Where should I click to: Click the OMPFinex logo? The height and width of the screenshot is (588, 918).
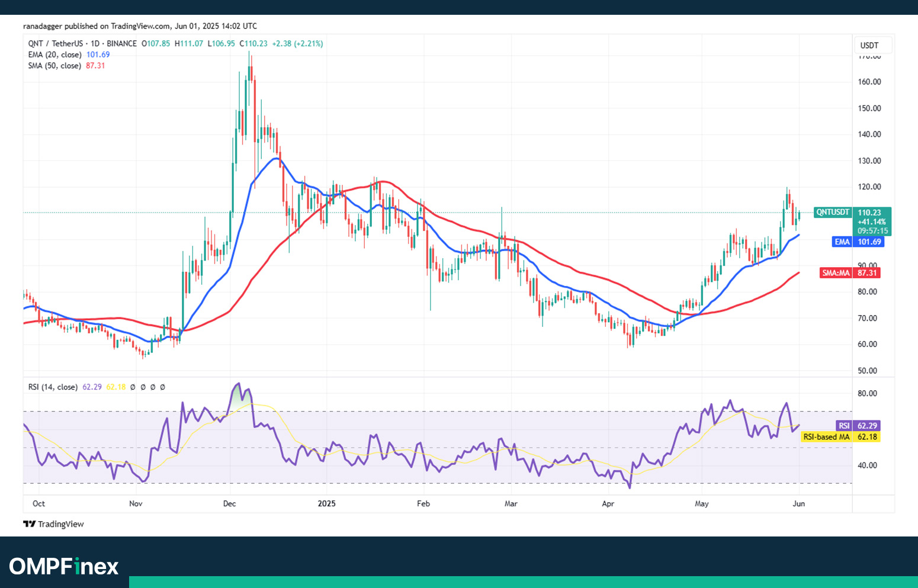(64, 567)
